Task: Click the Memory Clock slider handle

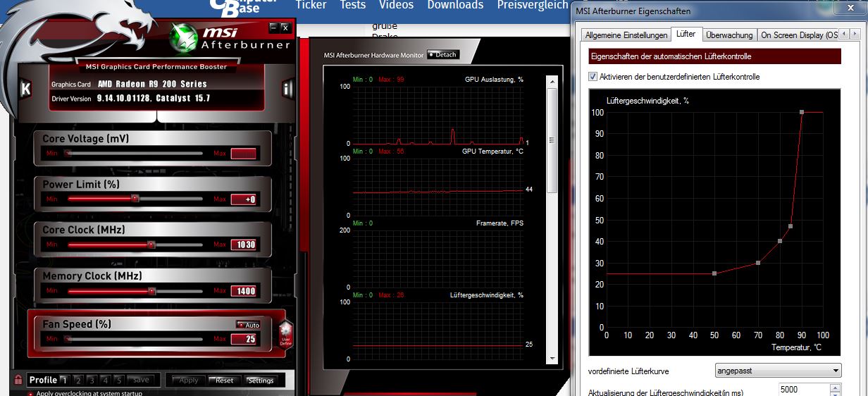Action: tap(151, 290)
